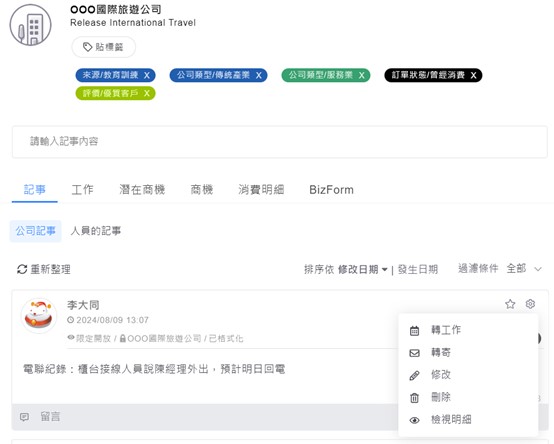Screen dimensions: 554x444
Task: Open the BizForm tab
Action: [x=331, y=190]
